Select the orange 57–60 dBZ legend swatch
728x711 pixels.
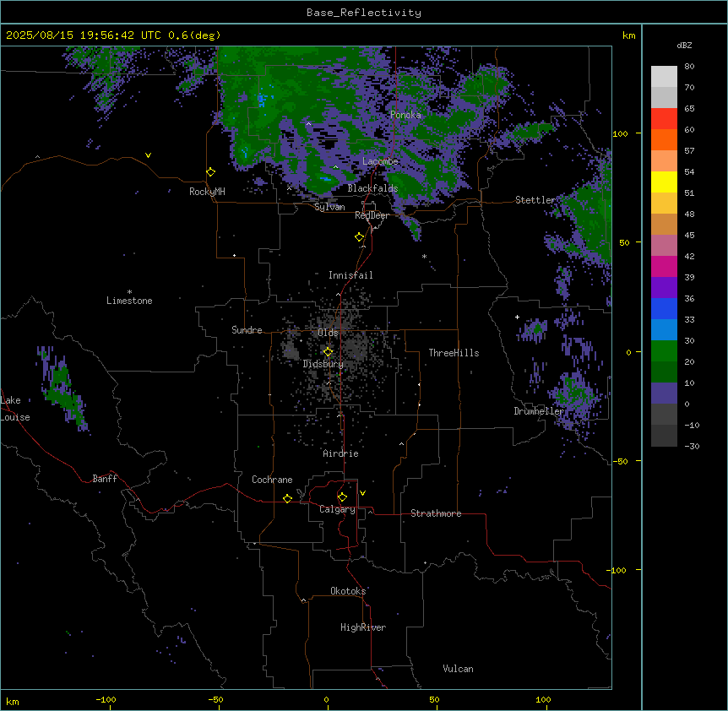pyautogui.click(x=664, y=139)
